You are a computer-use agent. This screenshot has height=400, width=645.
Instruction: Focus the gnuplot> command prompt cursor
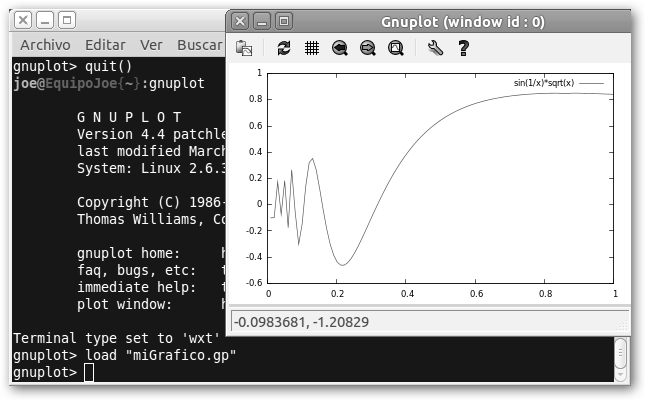point(89,373)
